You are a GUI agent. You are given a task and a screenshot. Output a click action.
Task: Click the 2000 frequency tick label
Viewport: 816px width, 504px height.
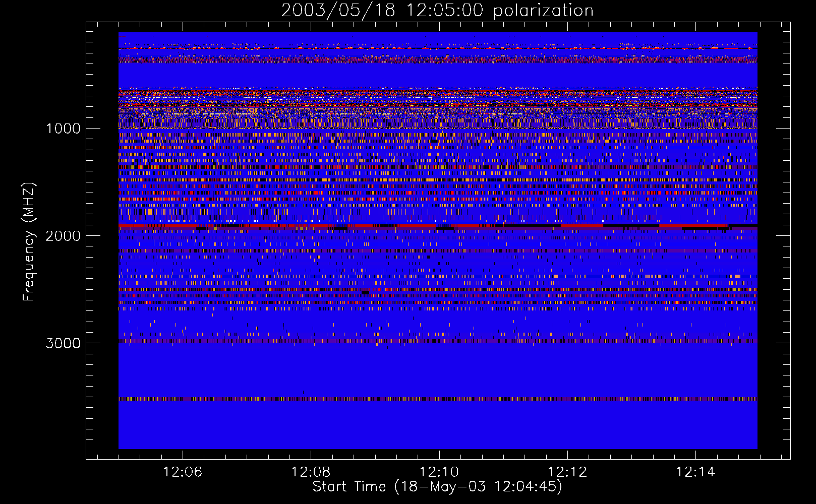pos(63,236)
